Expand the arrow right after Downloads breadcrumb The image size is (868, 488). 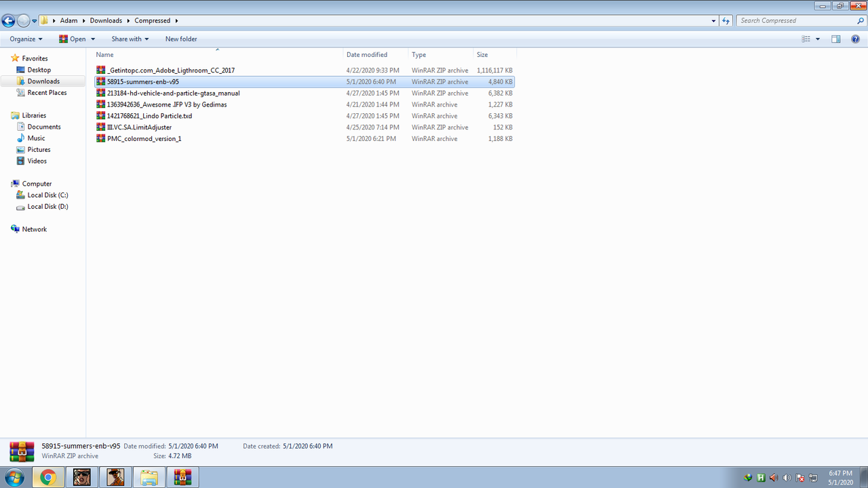point(128,21)
